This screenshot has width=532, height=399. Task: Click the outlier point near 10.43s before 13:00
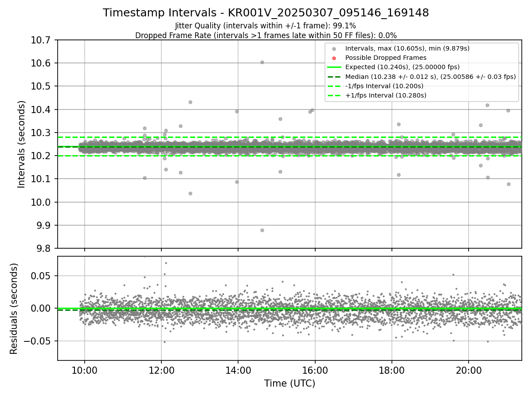pyautogui.click(x=190, y=102)
